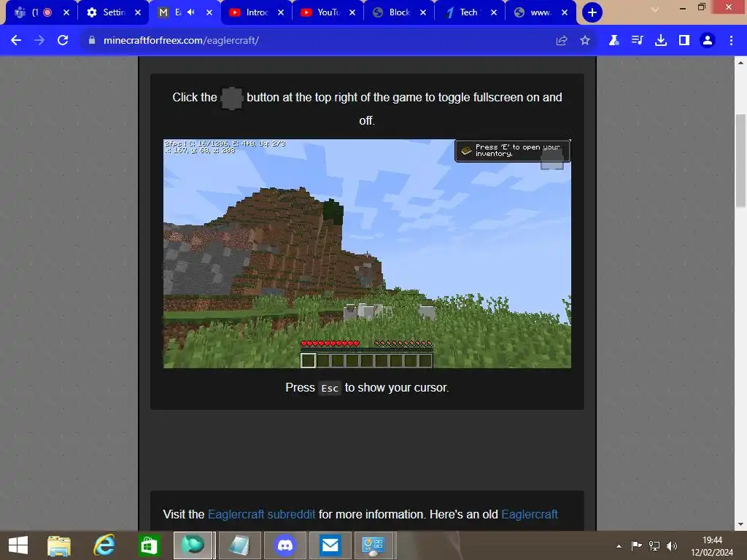Open Discord from the taskbar
The image size is (747, 560).
[x=285, y=545]
